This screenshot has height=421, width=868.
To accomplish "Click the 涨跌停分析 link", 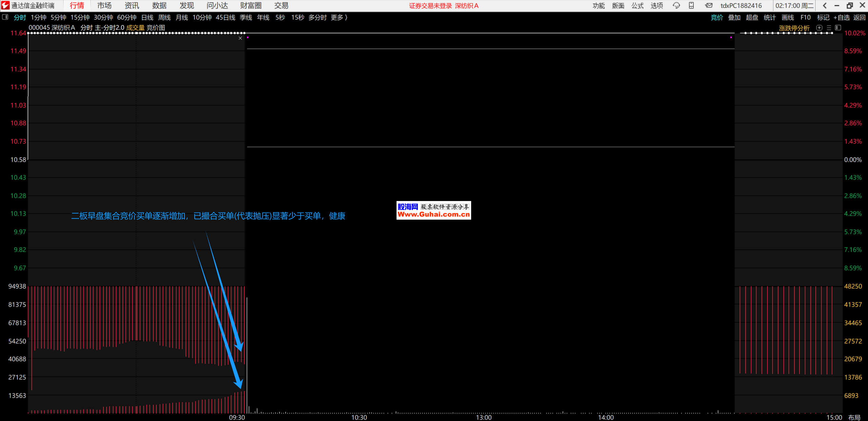I will pyautogui.click(x=794, y=28).
